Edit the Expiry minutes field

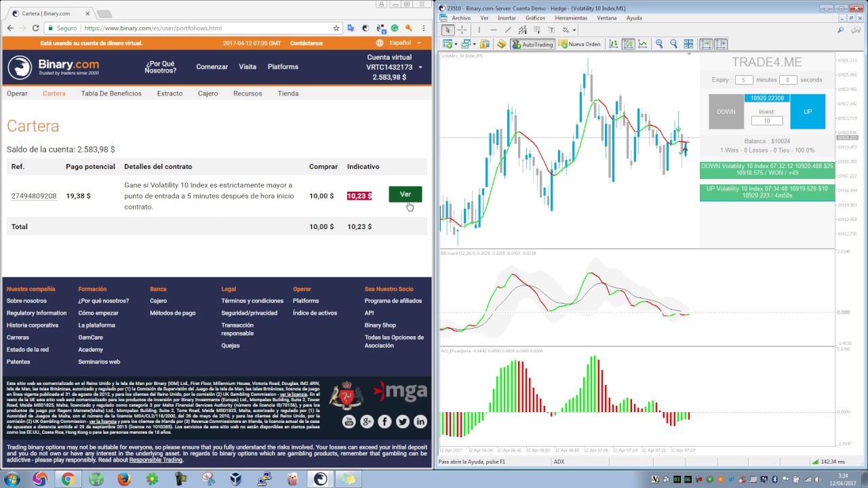pos(743,80)
